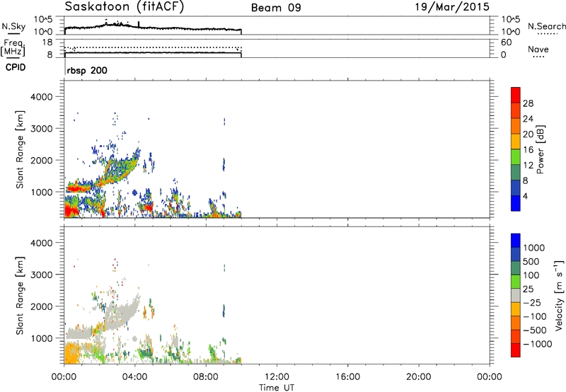Click the "−1000" label on velocity colorbar
The height and width of the screenshot is (392, 566).
(537, 344)
